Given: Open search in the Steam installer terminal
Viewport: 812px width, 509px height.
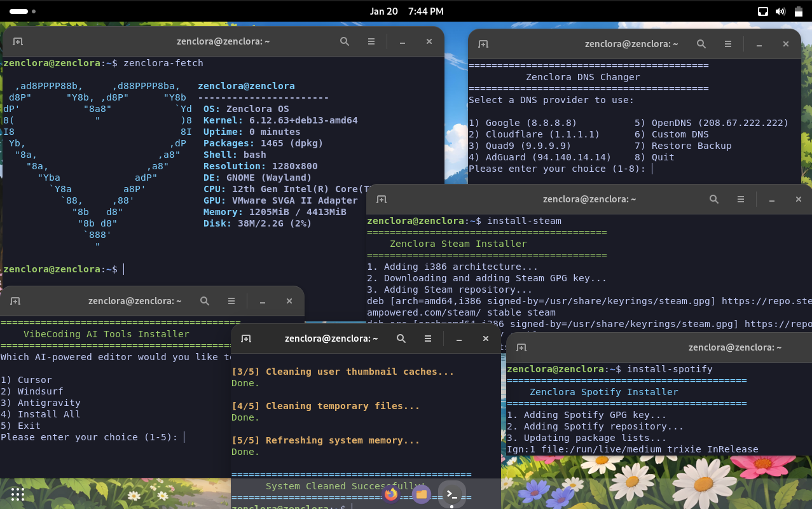Looking at the screenshot, I should (x=714, y=199).
